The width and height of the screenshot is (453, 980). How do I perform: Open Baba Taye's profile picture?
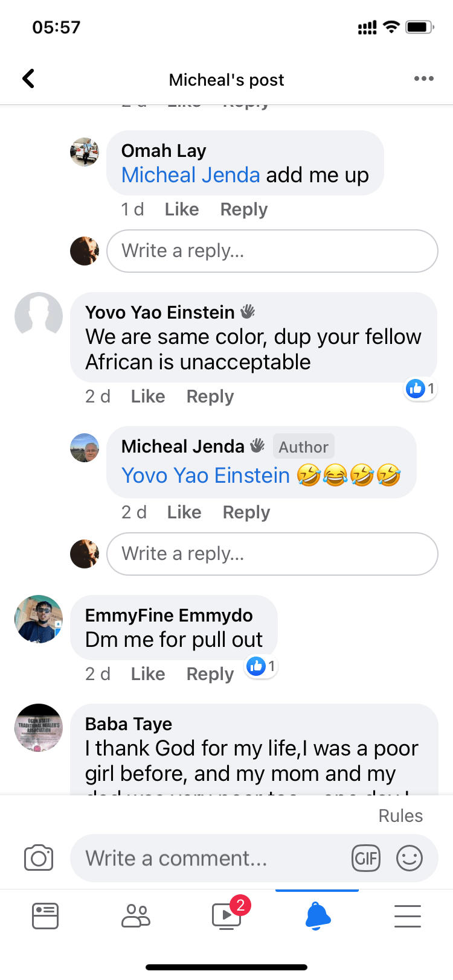tap(39, 728)
